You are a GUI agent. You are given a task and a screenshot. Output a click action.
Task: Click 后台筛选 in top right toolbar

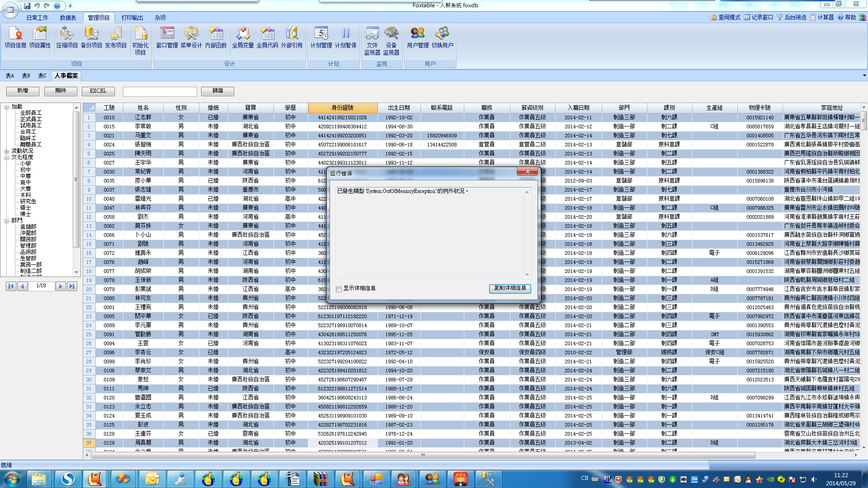792,17
